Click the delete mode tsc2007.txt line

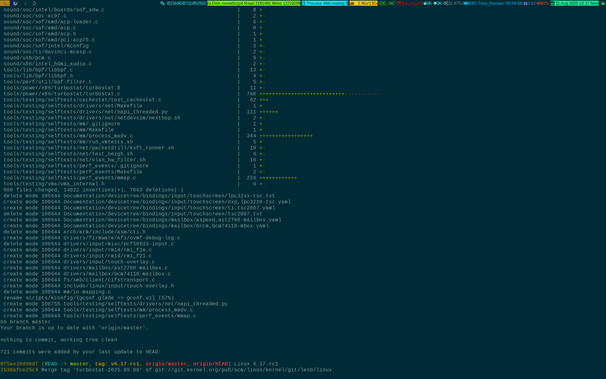point(133,214)
